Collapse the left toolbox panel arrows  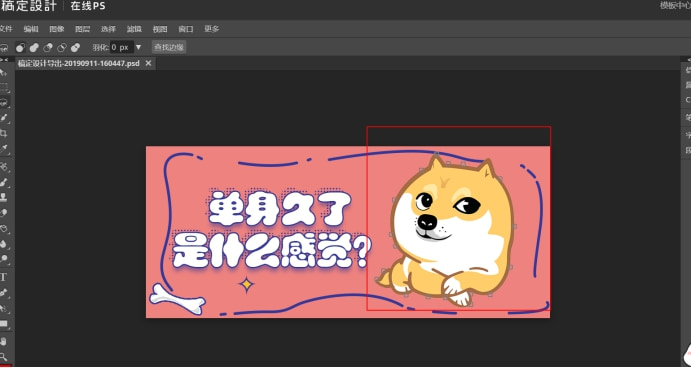4,59
